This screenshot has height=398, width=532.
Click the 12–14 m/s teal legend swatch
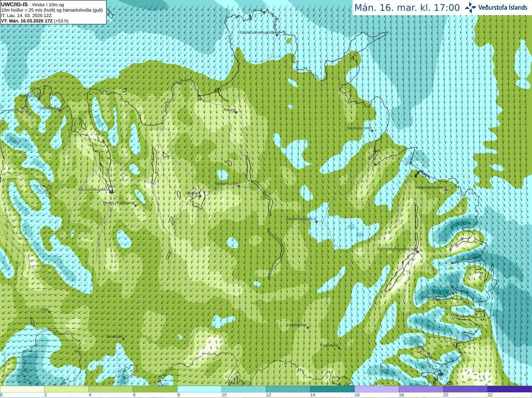pyautogui.click(x=288, y=389)
